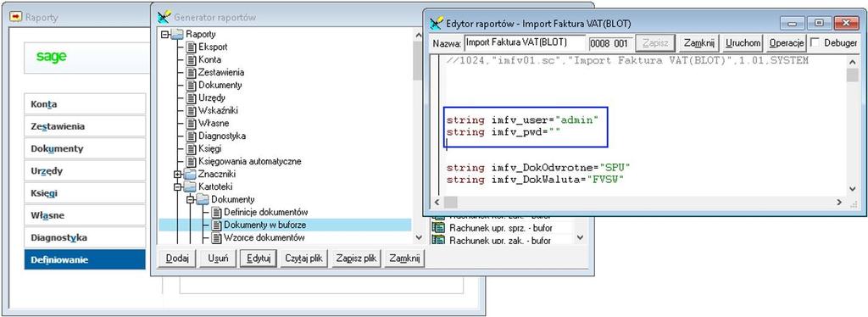Click the Nazwa input field
This screenshot has height=317, width=868.
[x=524, y=42]
